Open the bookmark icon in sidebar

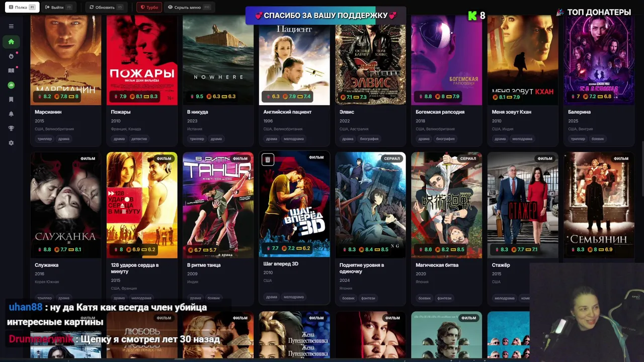tap(11, 100)
